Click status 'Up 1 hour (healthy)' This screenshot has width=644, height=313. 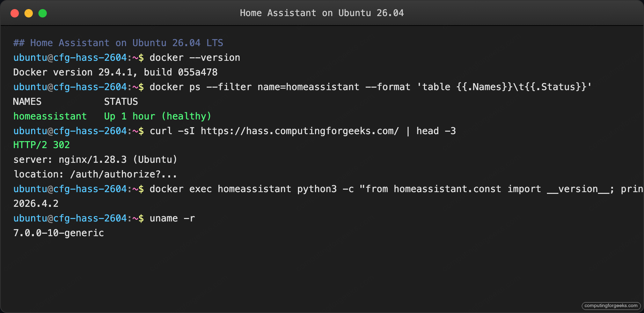point(158,116)
